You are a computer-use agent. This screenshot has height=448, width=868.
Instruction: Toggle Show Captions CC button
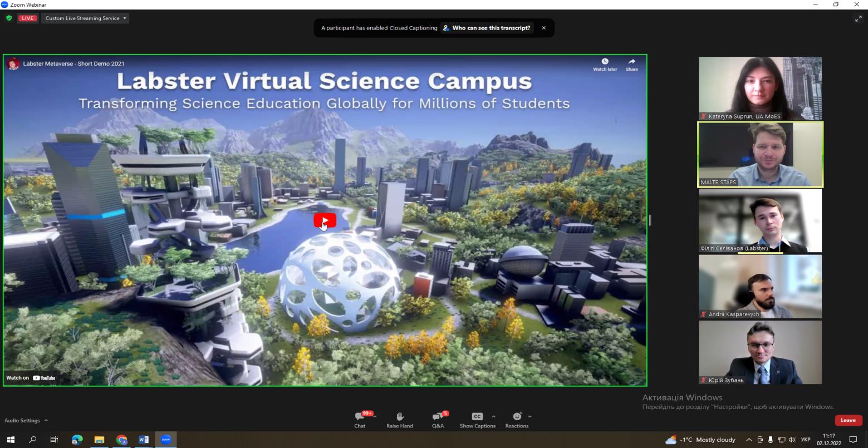tap(477, 420)
